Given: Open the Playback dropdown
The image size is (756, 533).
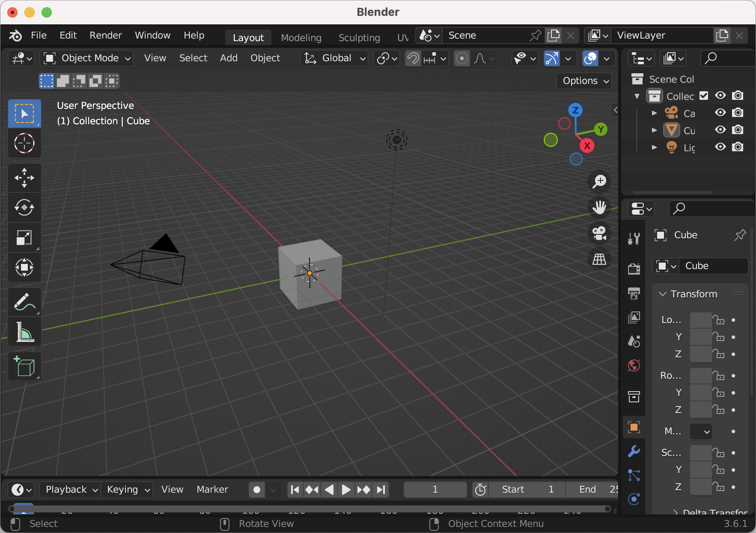Looking at the screenshot, I should click(71, 490).
